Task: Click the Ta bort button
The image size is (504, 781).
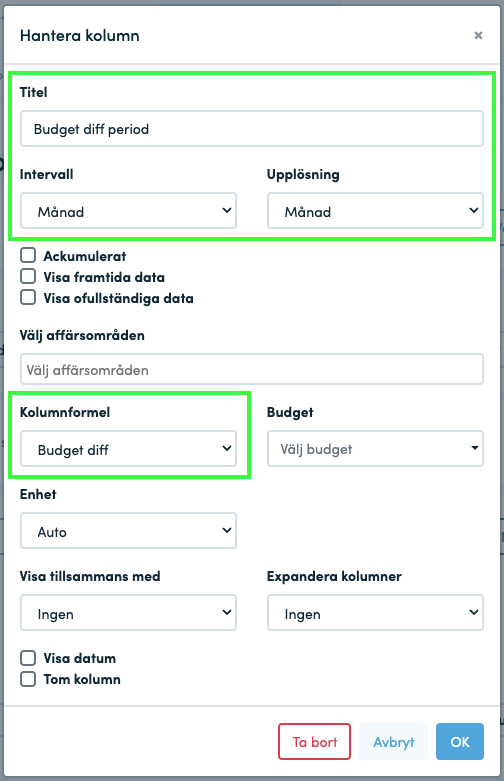Action: [x=314, y=742]
